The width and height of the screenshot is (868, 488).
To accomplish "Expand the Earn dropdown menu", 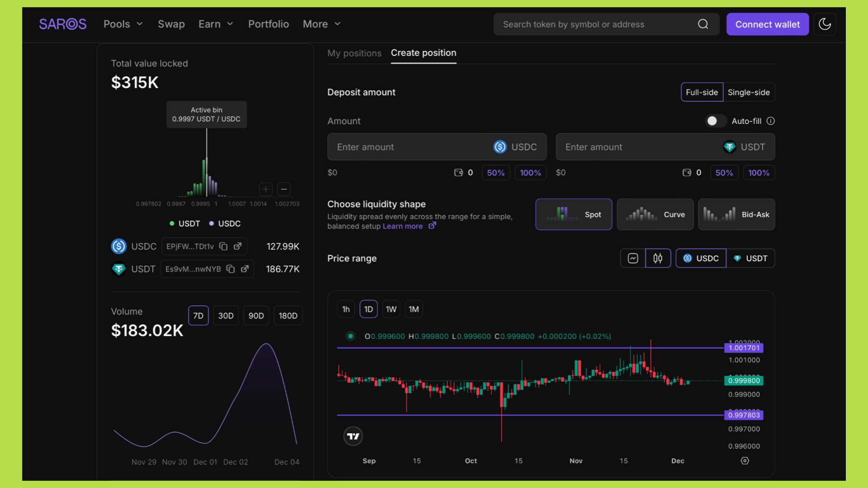I will (x=216, y=24).
